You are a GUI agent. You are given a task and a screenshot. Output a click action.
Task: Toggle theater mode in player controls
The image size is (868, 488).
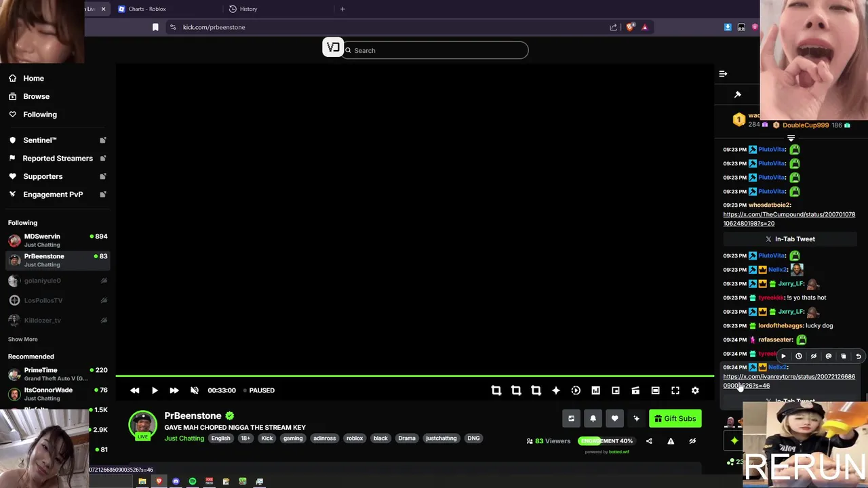(655, 390)
